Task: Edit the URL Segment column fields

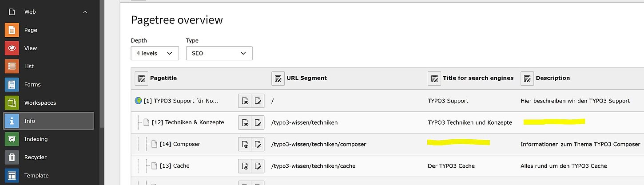Action: [278, 79]
